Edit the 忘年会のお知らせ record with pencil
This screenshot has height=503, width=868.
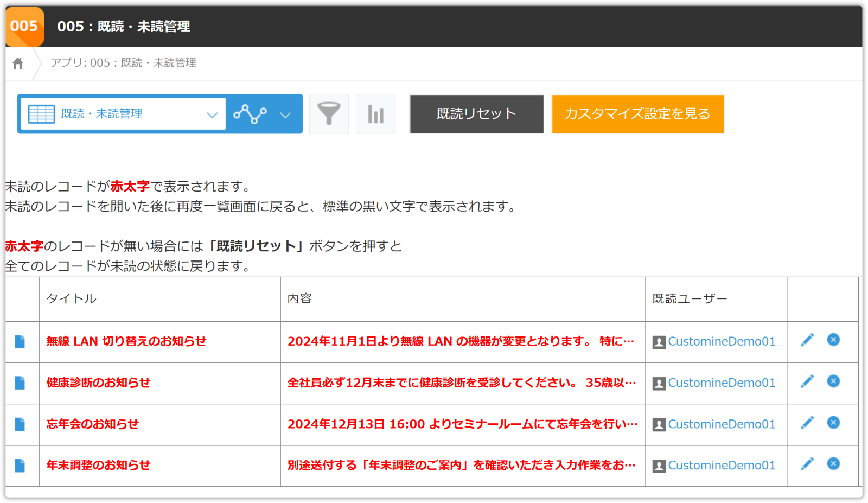[807, 423]
